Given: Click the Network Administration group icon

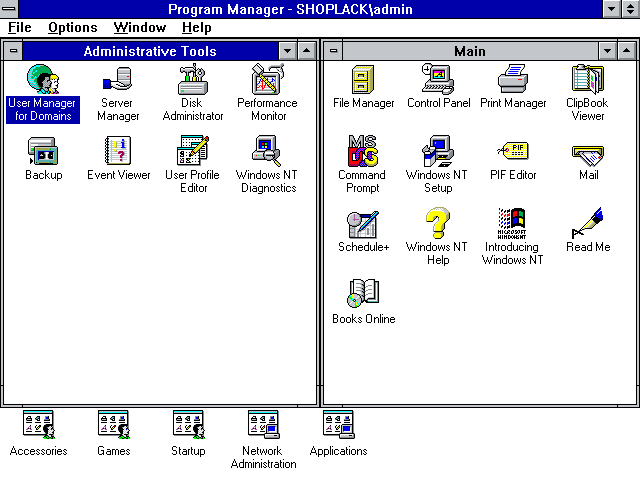Looking at the screenshot, I should [264, 425].
